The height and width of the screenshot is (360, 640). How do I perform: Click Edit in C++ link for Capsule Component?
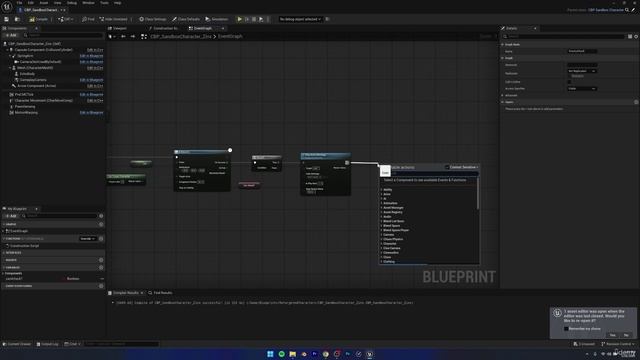point(95,50)
